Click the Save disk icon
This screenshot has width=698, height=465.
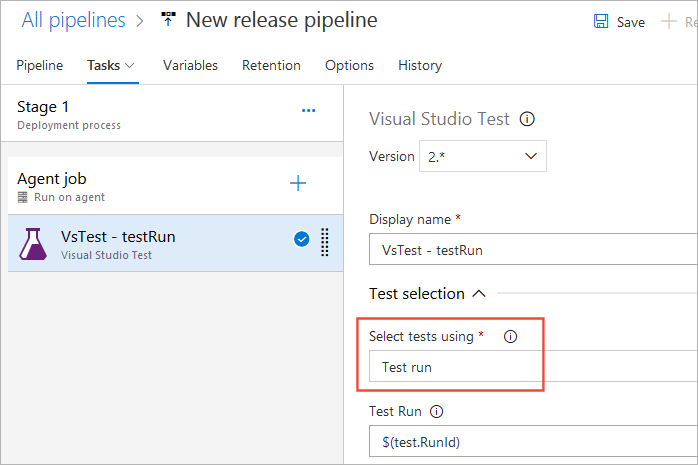point(601,21)
